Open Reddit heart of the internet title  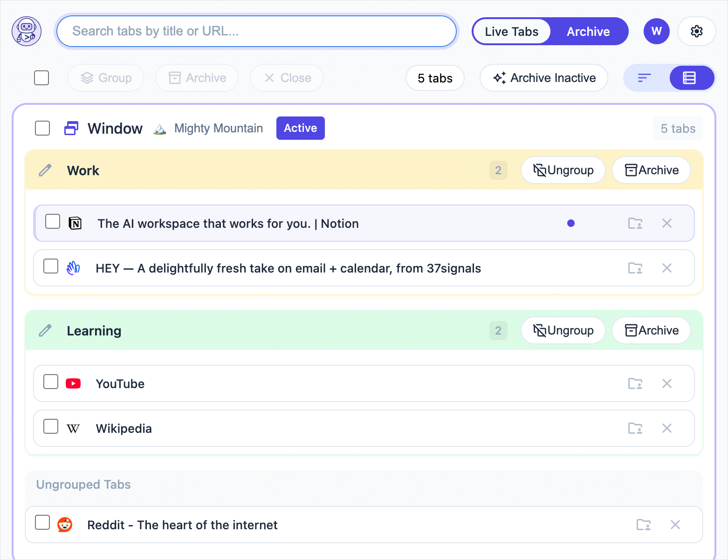click(x=183, y=525)
